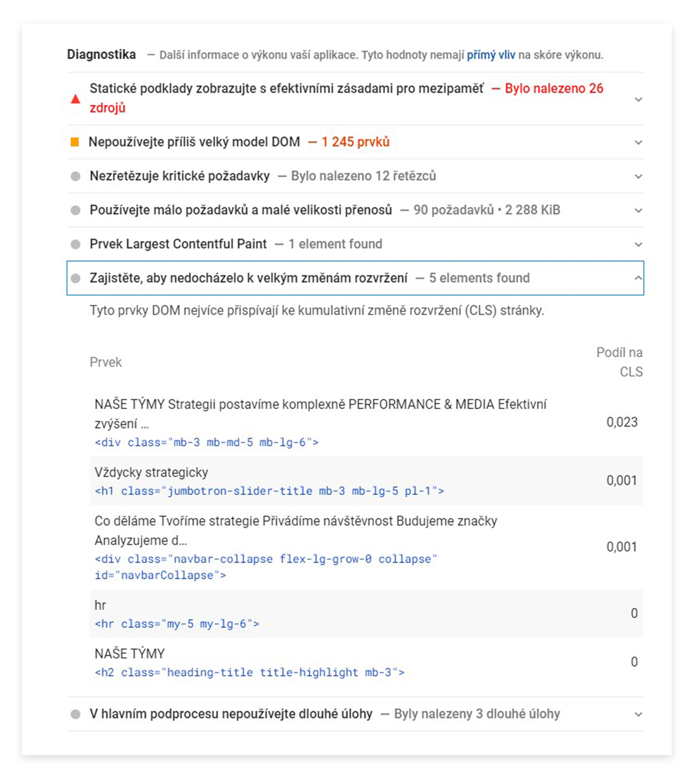The height and width of the screenshot is (784, 695).
Task: Click gray circle icon beside dlouhé úlohy audit
Action: [x=75, y=714]
